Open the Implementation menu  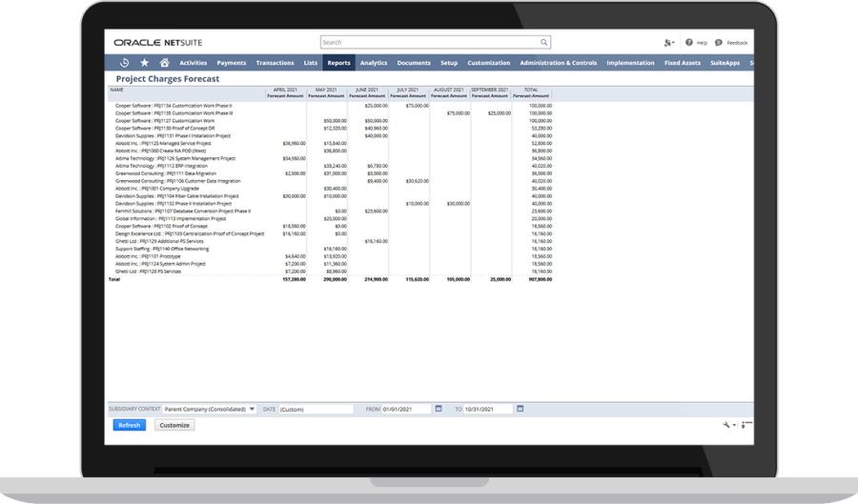point(630,63)
